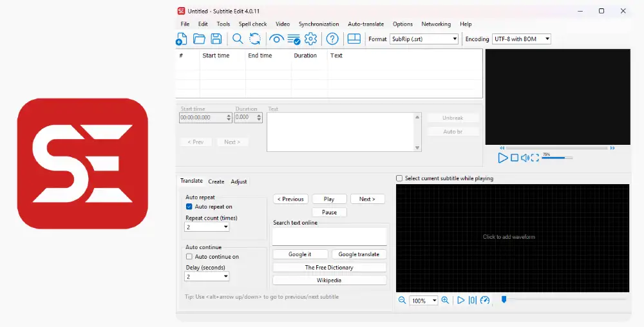Play video with the player play icon
Viewport: 644px width, 327px height.
tap(503, 158)
